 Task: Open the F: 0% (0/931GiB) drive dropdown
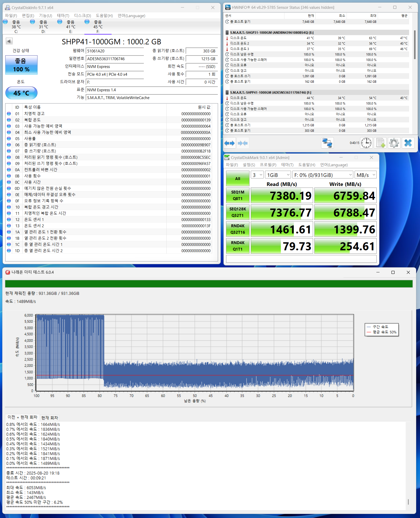[x=323, y=175]
